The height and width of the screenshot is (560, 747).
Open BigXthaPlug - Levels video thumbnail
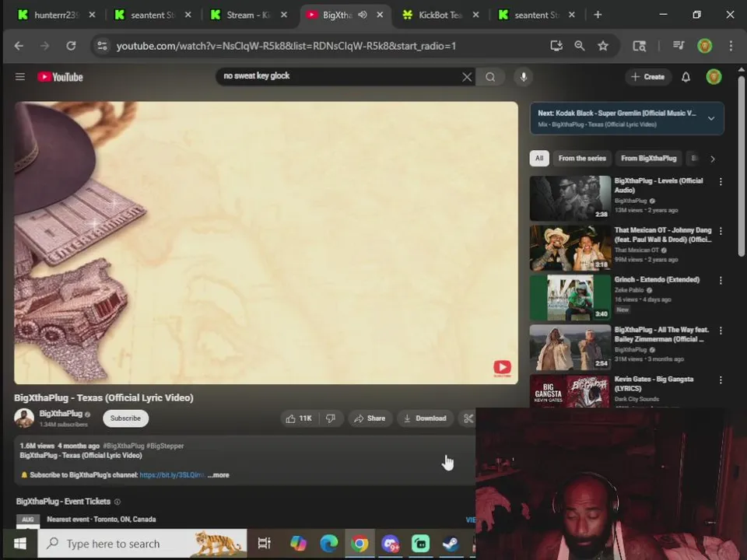pos(570,198)
